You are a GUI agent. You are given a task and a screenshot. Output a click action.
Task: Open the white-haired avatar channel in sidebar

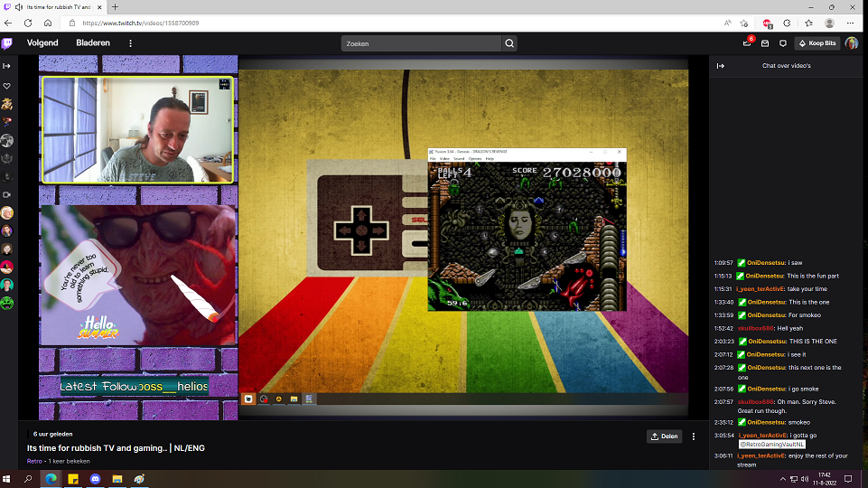click(6, 212)
